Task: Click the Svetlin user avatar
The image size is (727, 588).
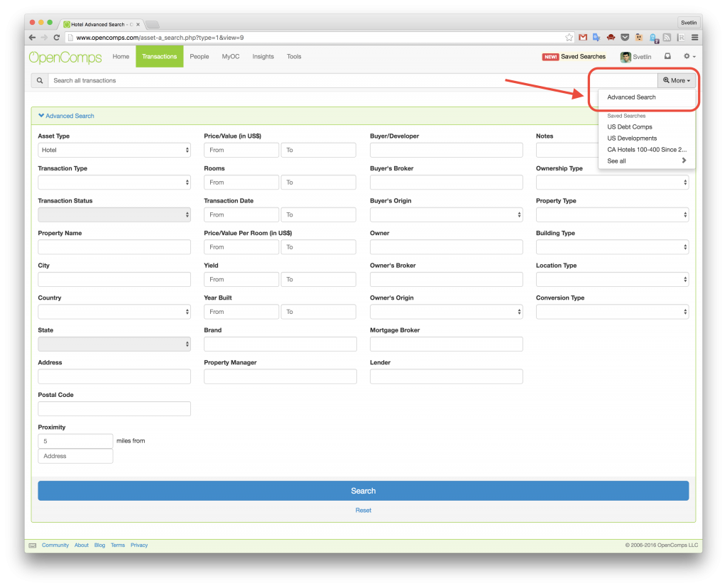Action: tap(625, 57)
